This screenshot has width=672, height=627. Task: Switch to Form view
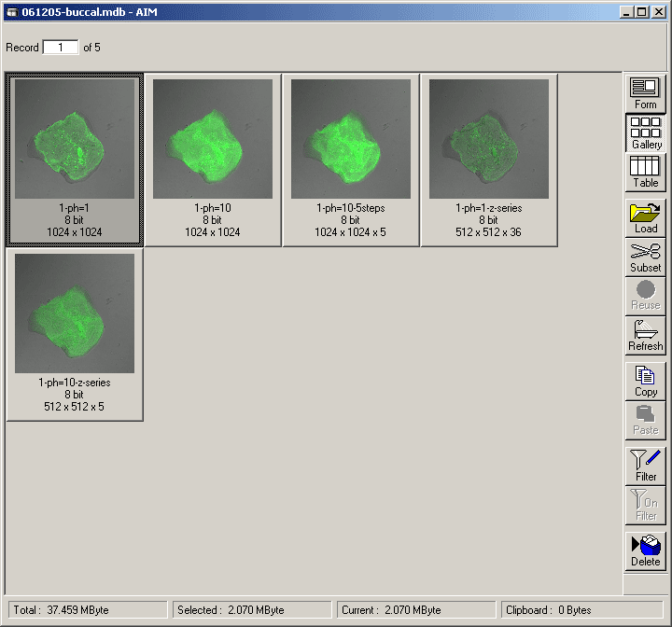pyautogui.click(x=645, y=93)
